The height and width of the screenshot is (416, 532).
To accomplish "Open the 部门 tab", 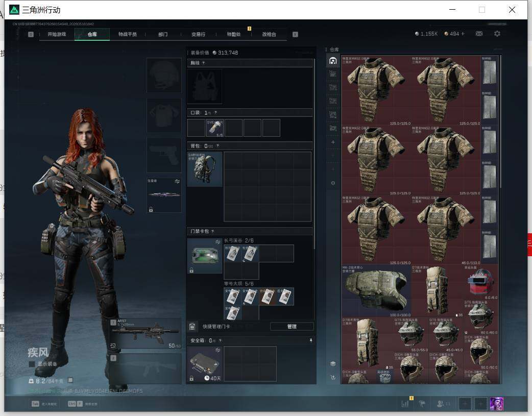I will click(x=163, y=34).
